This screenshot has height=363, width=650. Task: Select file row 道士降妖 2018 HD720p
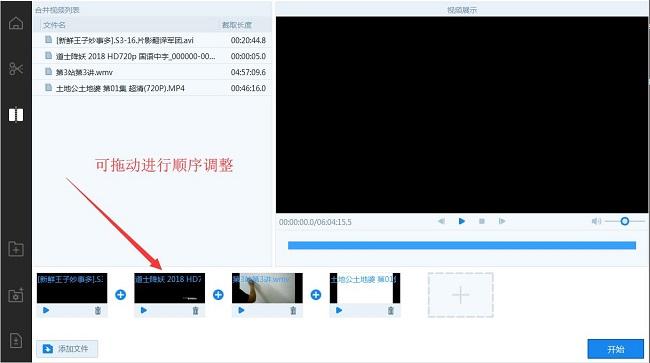click(152, 56)
